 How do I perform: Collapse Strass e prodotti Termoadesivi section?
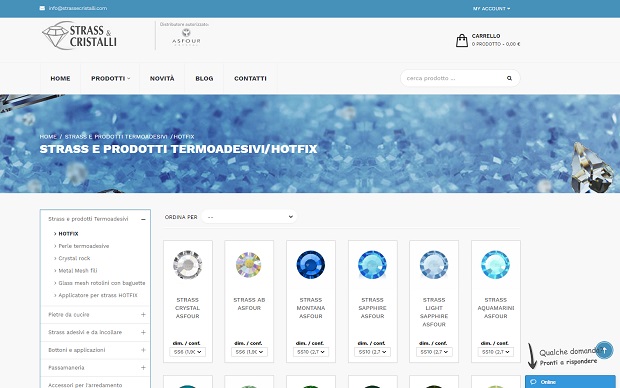143,219
